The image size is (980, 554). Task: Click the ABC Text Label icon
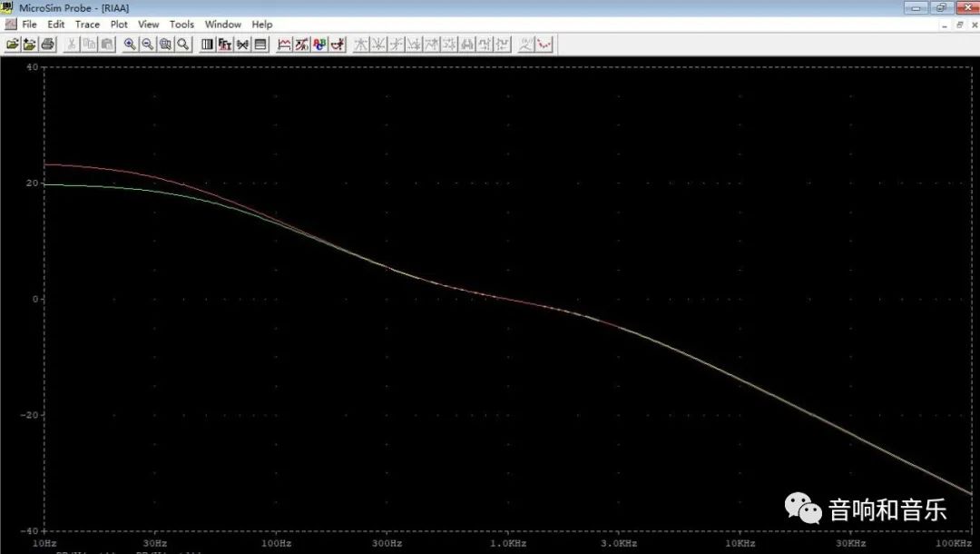(x=319, y=45)
